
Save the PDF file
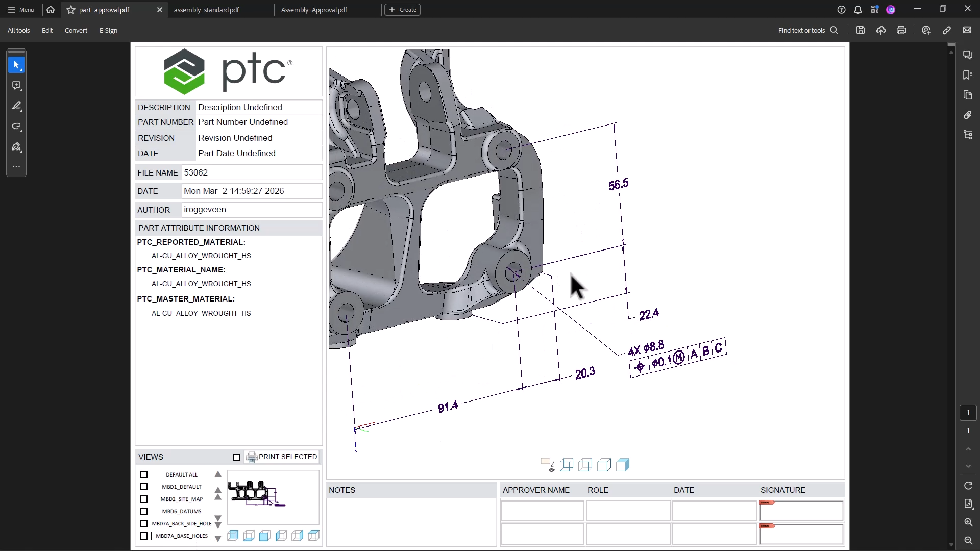[861, 30]
